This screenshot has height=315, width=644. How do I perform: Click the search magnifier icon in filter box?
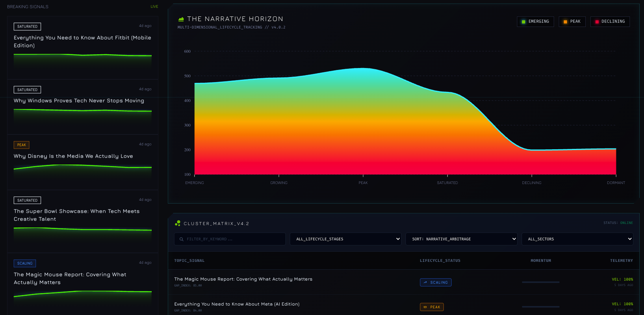coord(182,239)
